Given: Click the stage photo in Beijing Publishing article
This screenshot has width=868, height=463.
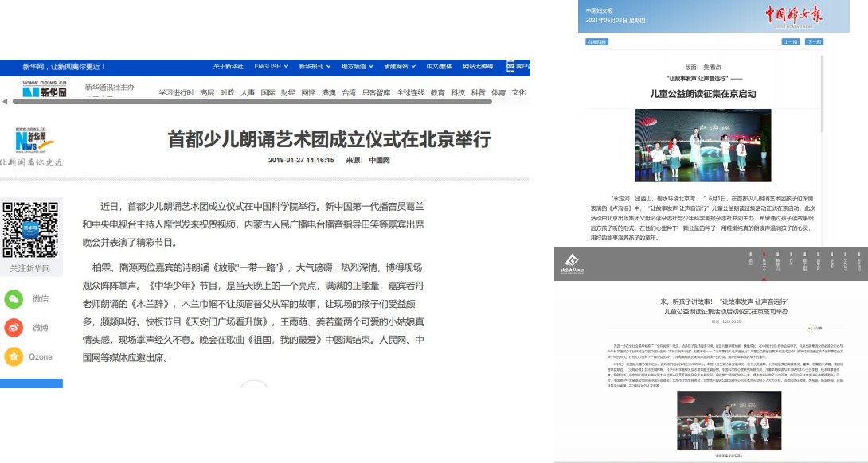Looking at the screenshot, I should [729, 421].
